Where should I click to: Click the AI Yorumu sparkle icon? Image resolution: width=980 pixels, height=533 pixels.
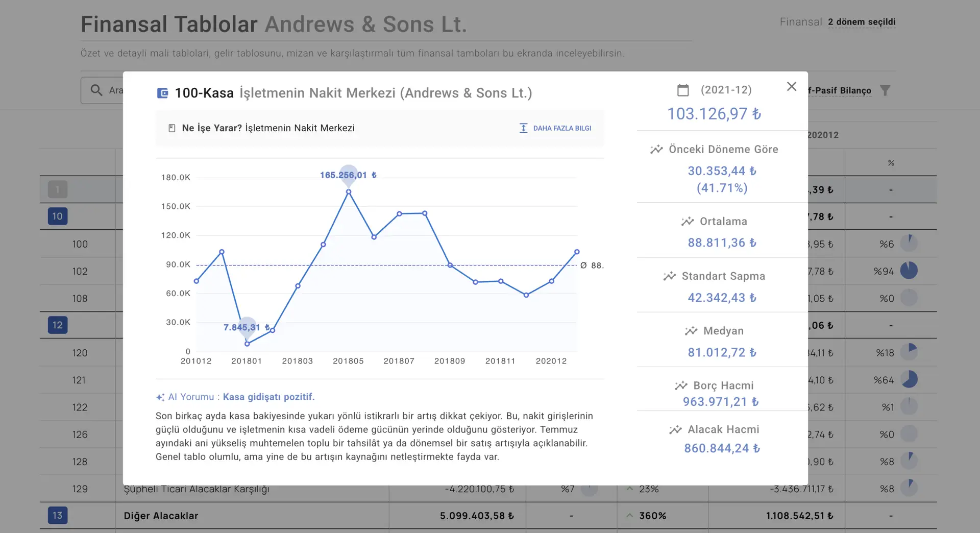tap(160, 397)
